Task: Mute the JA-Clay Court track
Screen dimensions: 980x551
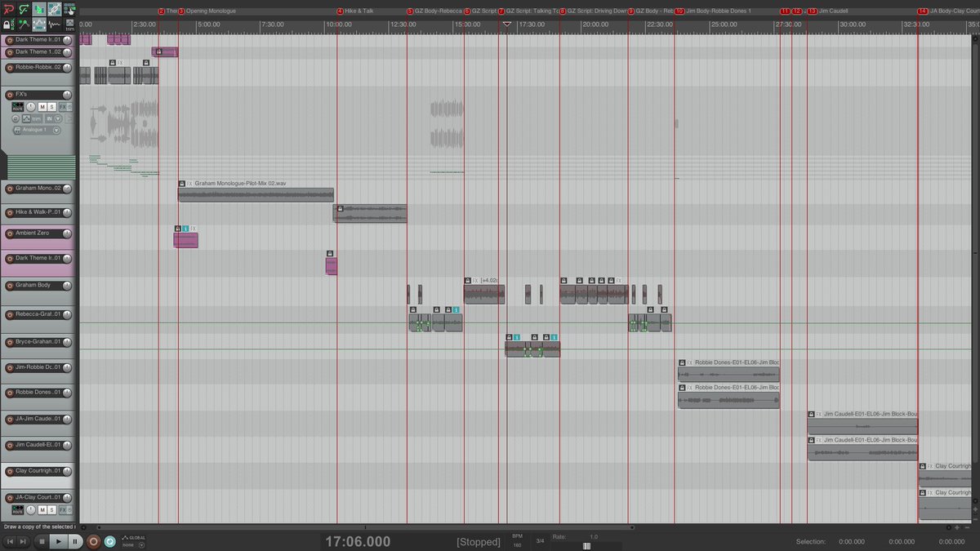Action: 42,510
